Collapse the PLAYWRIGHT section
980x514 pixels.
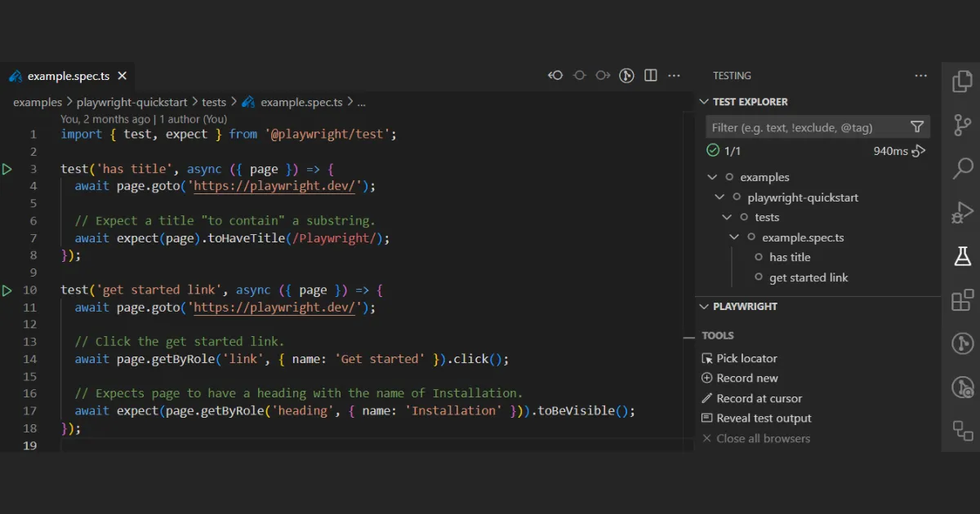pyautogui.click(x=704, y=307)
